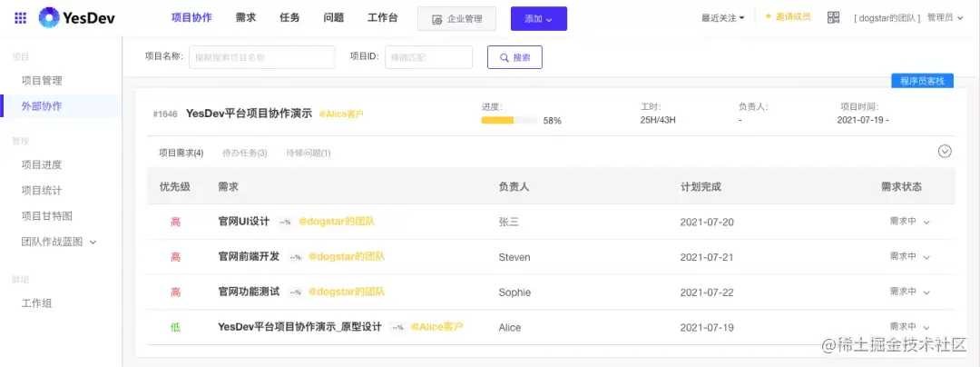The width and height of the screenshot is (980, 367).
Task: Click the 58% progress bar
Action: [509, 120]
